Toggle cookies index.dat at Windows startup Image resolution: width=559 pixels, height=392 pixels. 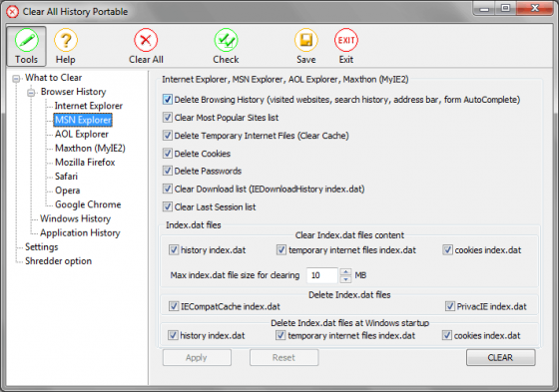(447, 335)
